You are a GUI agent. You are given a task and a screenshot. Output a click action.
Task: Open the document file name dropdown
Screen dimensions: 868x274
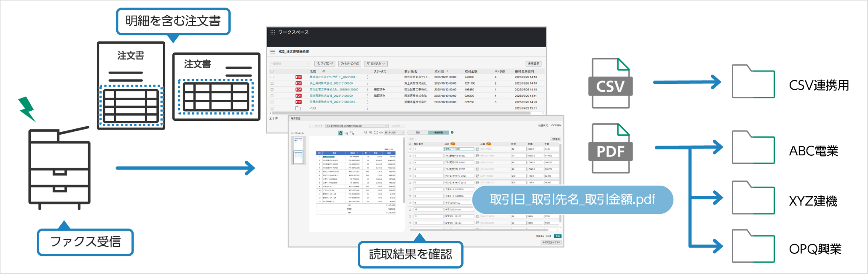coord(356,126)
